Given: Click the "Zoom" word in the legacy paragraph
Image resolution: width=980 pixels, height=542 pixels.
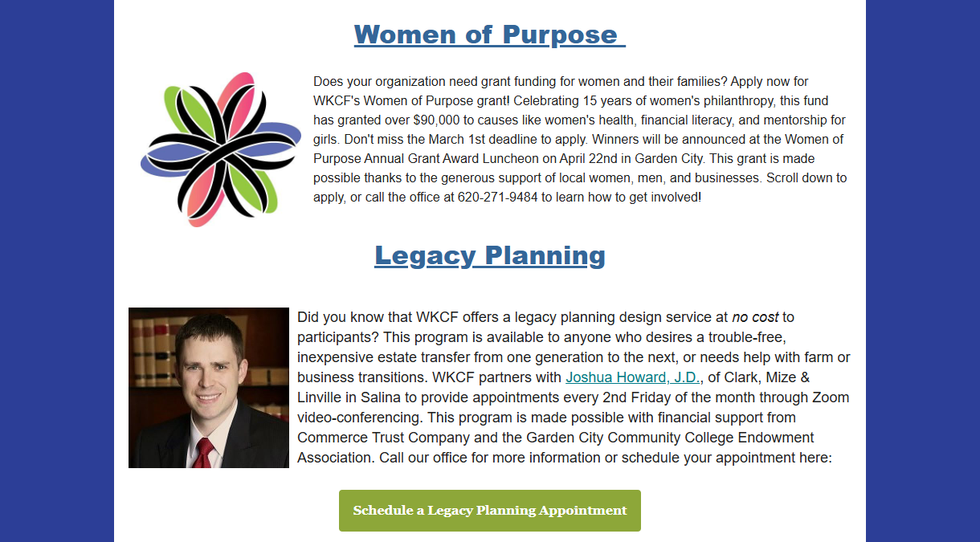Looking at the screenshot, I should coord(832,397).
